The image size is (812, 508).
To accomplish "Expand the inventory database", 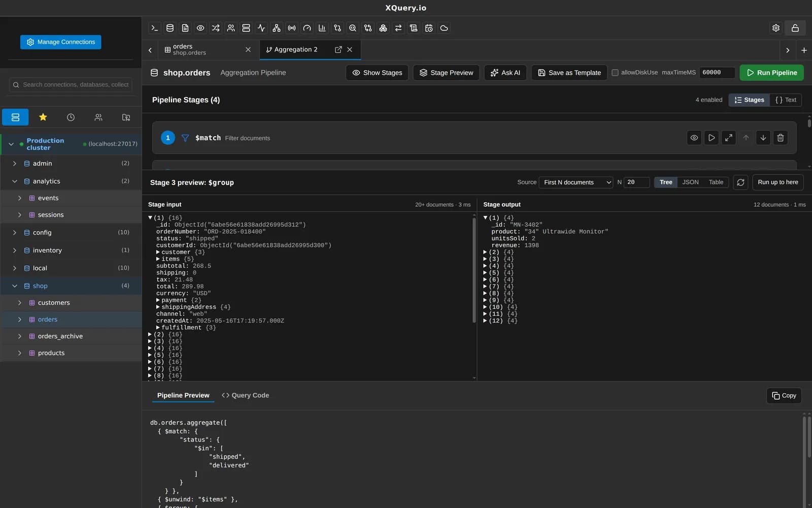I will 15,250.
